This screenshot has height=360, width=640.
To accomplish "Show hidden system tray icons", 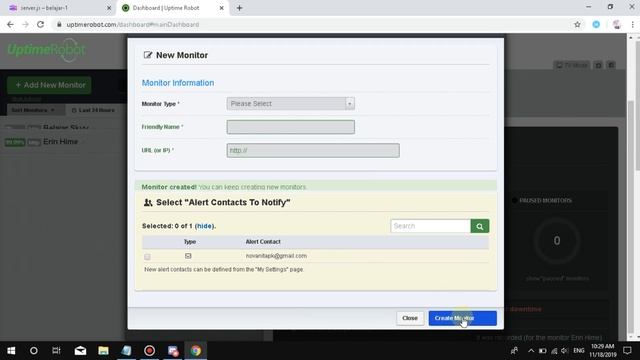I will coord(531,351).
